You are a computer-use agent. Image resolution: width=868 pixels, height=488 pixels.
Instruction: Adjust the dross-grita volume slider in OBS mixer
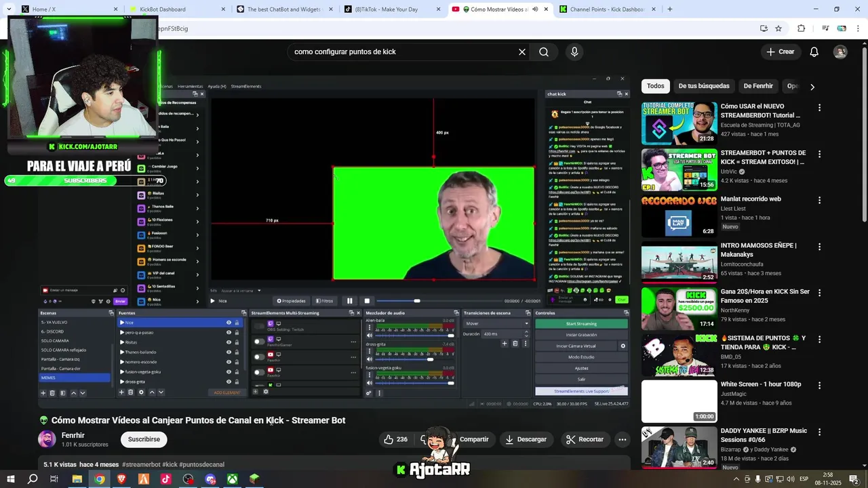430,359
